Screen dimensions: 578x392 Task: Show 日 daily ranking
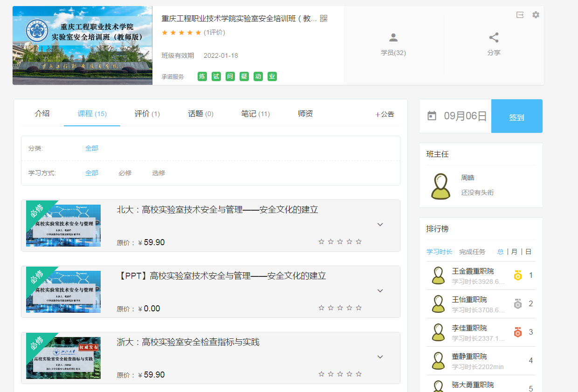point(528,252)
